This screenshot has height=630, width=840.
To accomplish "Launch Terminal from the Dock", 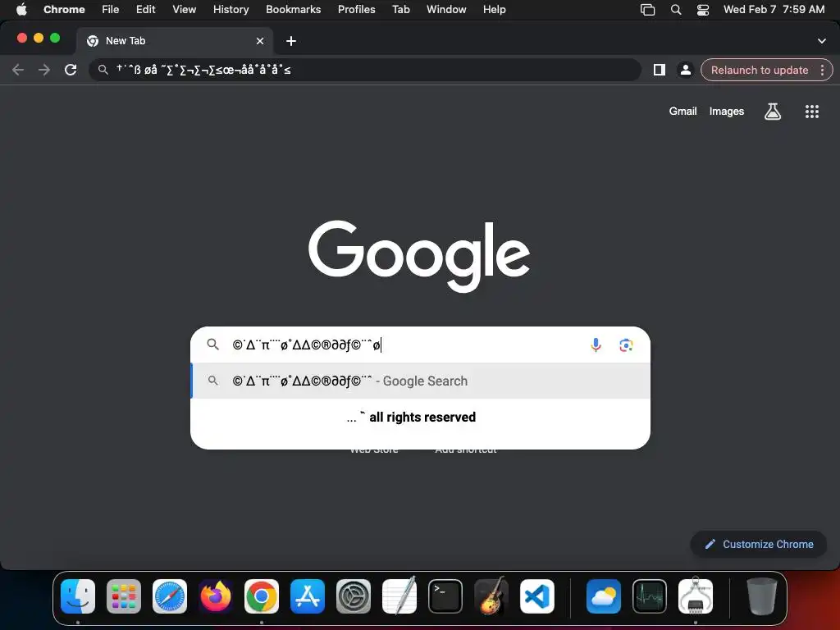I will coord(445,596).
